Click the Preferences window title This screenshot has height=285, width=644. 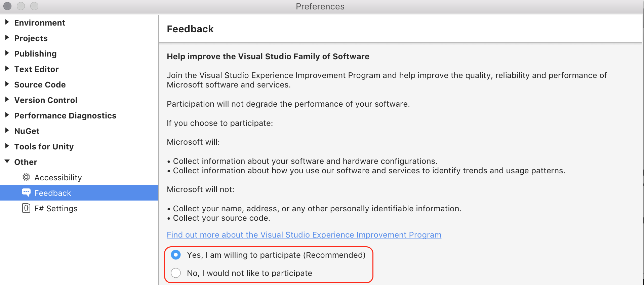coord(320,6)
